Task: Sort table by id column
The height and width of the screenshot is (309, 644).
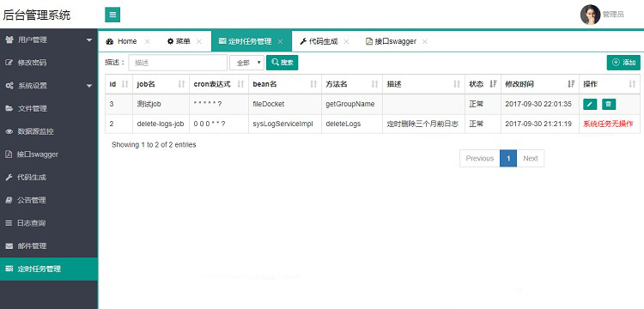Action: 118,84
